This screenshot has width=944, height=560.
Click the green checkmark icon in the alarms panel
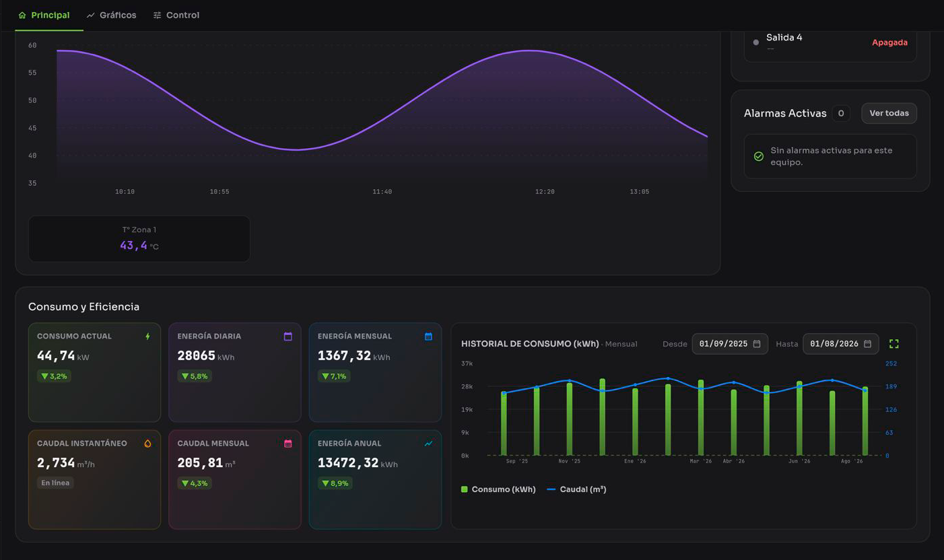pyautogui.click(x=759, y=156)
